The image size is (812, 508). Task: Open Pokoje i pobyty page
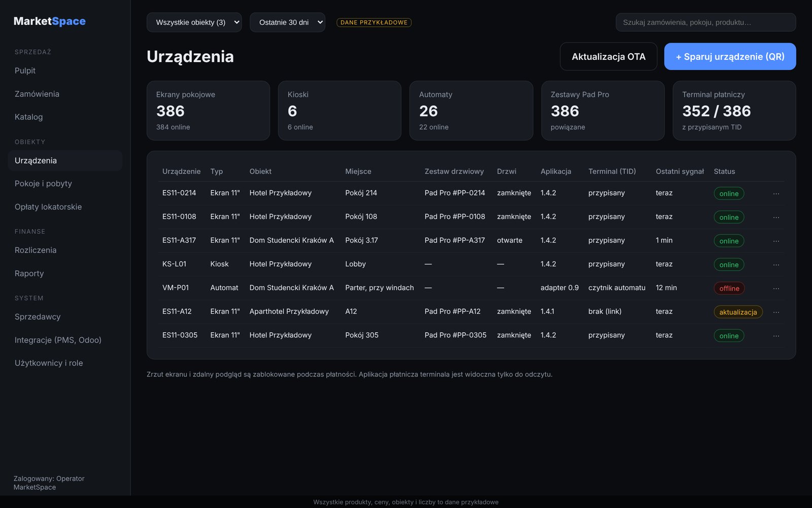[65, 183]
